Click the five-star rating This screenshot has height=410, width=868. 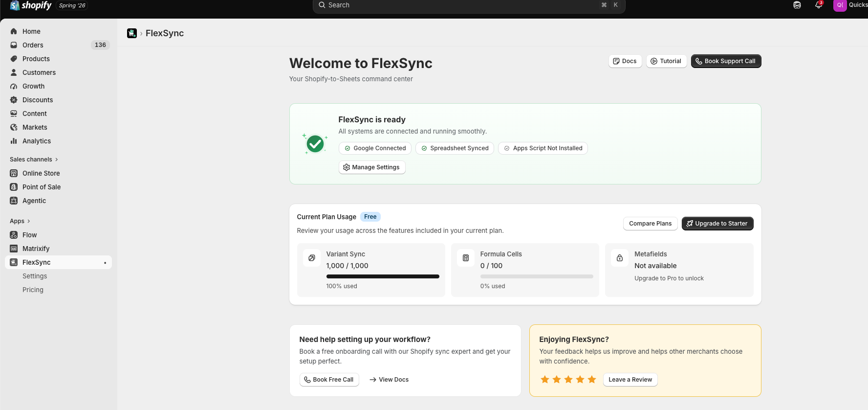click(568, 380)
